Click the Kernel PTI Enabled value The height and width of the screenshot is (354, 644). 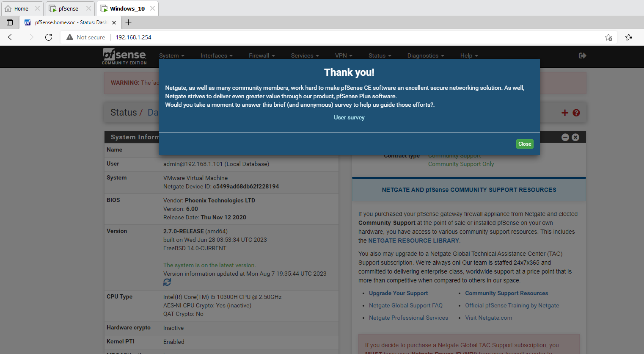[x=174, y=342]
